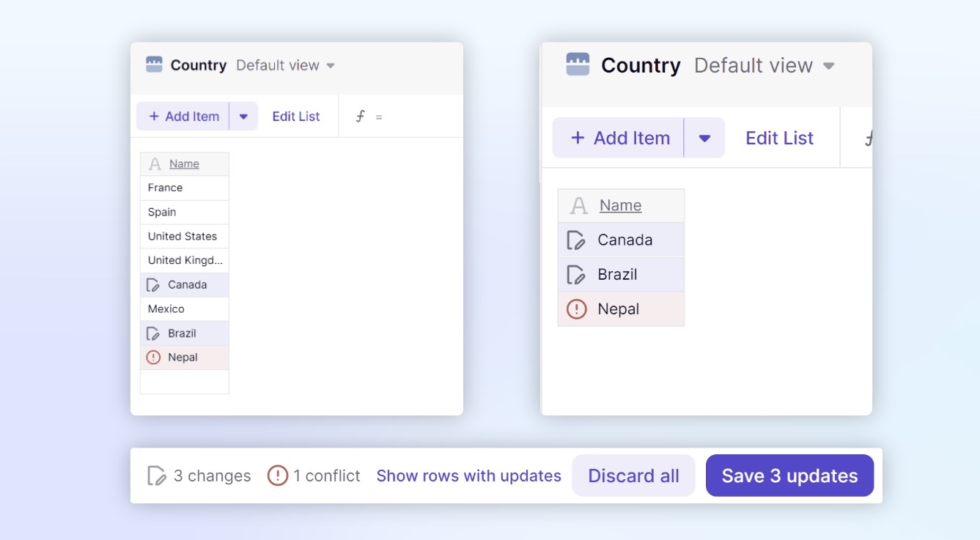Click the Country list icon in right panel
980x540 pixels.
click(x=578, y=64)
